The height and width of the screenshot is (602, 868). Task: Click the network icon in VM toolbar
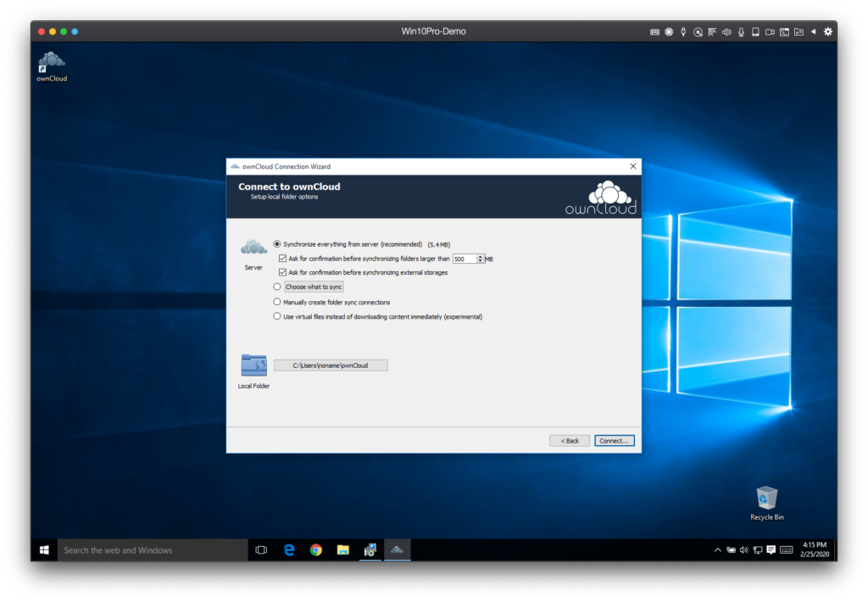pyautogui.click(x=712, y=32)
